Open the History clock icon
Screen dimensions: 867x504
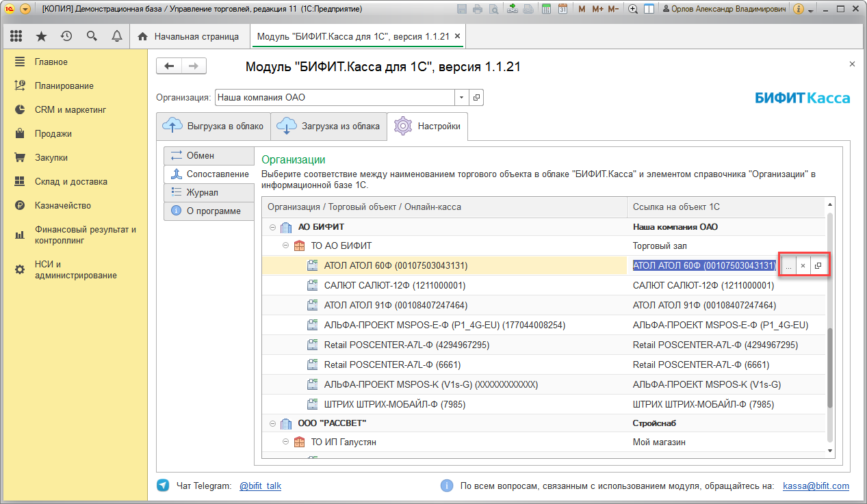pyautogui.click(x=66, y=36)
